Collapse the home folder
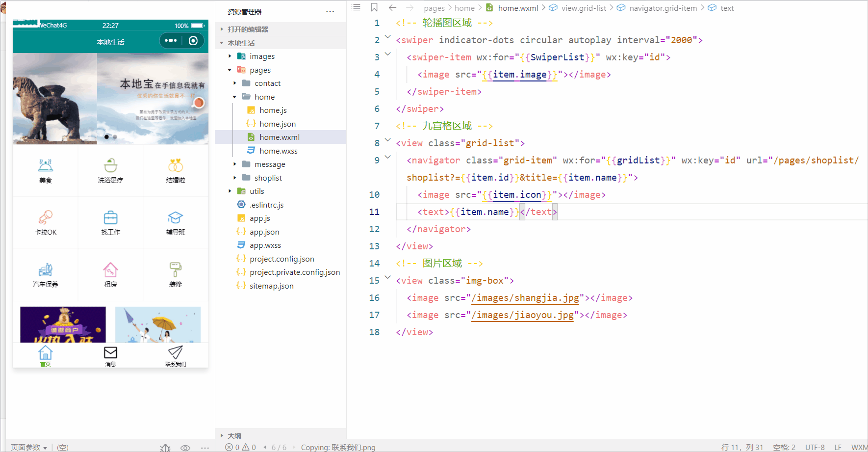 pyautogui.click(x=234, y=97)
